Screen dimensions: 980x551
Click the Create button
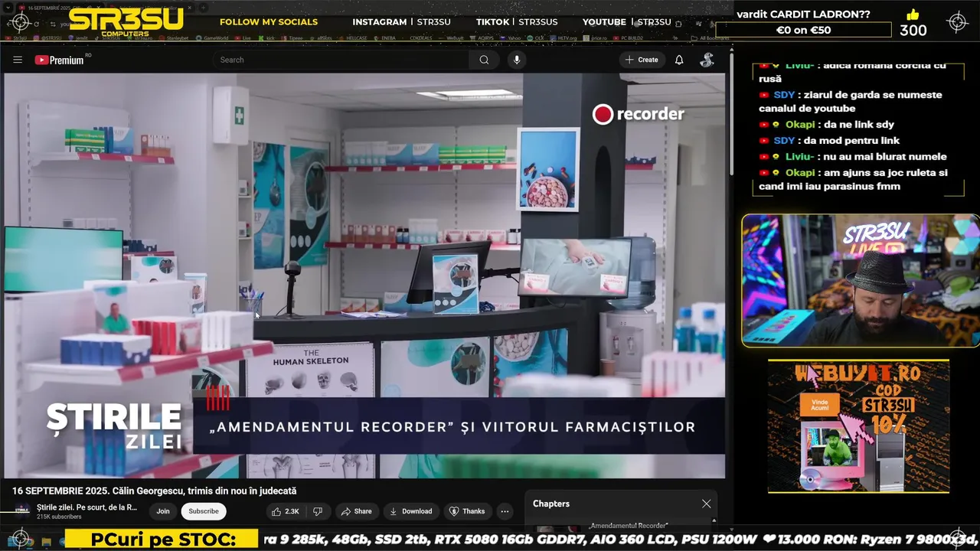coord(642,60)
